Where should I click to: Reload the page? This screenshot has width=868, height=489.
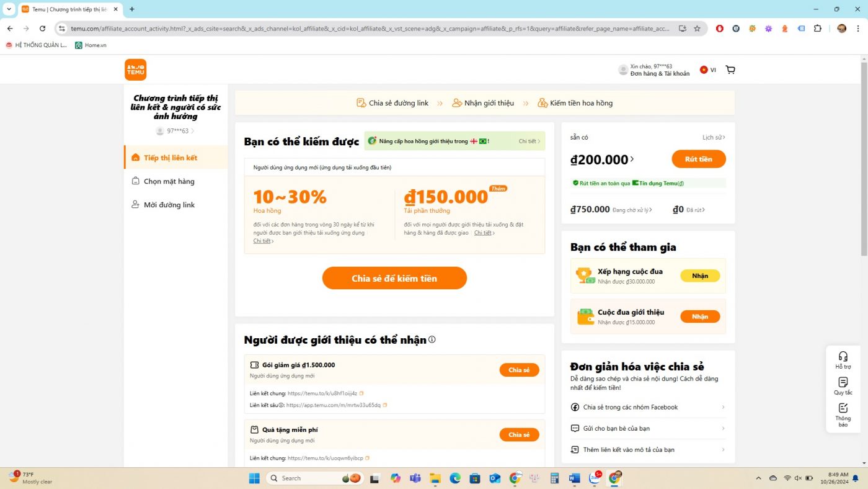tap(42, 29)
